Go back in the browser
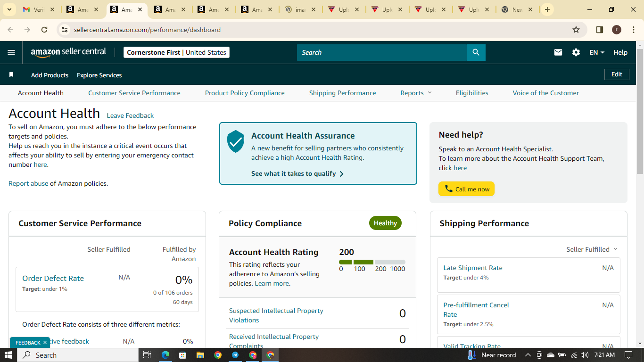The height and width of the screenshot is (362, 644). [10, 30]
